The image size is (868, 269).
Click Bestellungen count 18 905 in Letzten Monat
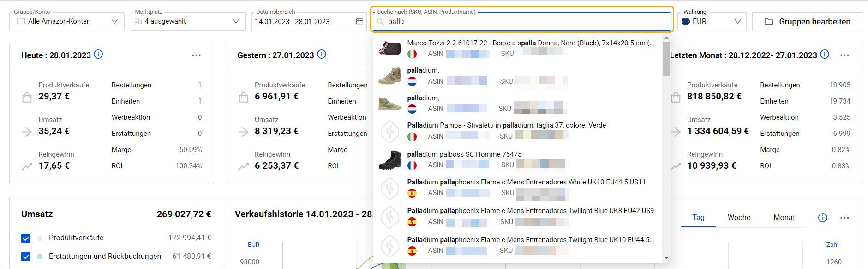[840, 85]
